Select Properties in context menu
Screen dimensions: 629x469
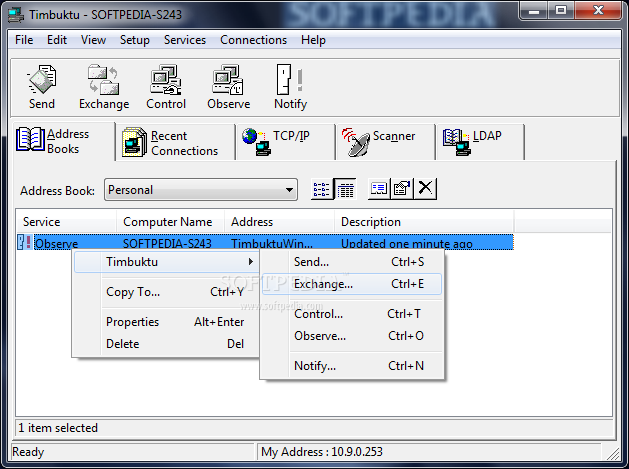pos(166,322)
